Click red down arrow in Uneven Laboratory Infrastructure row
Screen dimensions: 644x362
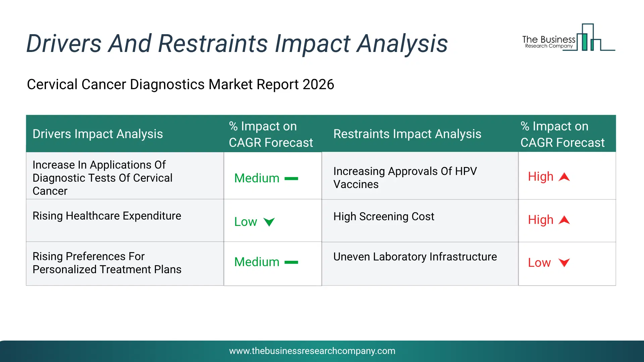[x=564, y=263]
